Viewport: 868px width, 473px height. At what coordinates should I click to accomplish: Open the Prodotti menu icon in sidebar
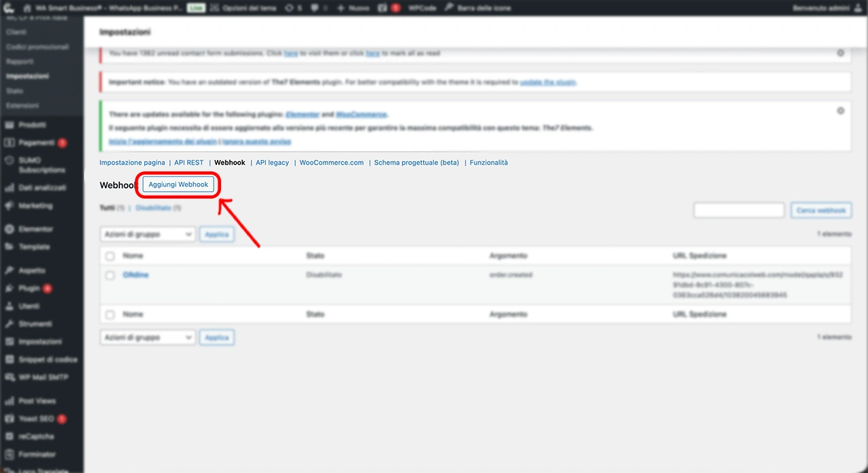(9, 125)
